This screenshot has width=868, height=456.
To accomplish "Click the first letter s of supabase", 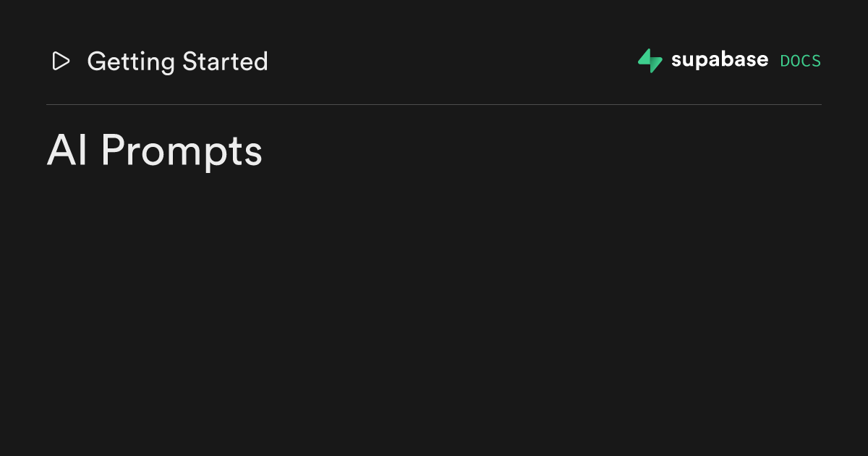I will (x=676, y=62).
